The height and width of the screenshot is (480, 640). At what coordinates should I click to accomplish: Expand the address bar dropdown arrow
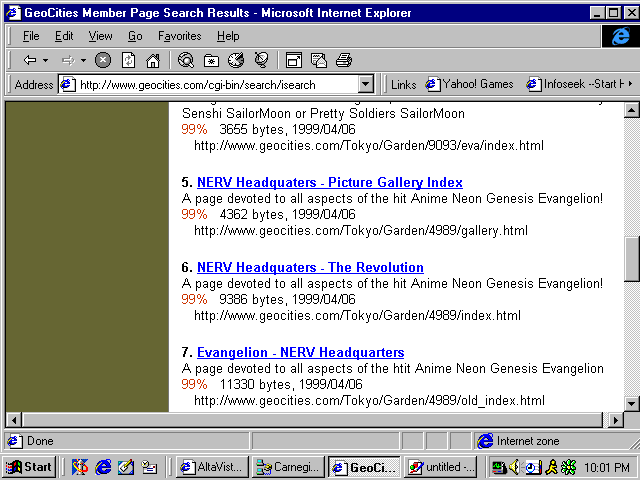365,85
